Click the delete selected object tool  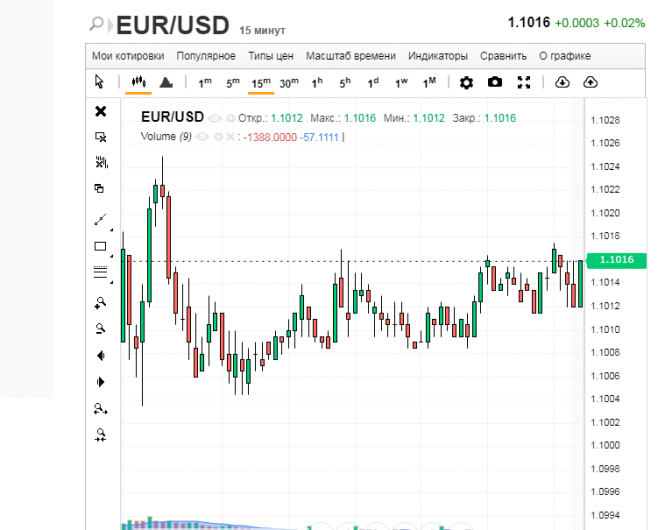click(101, 137)
